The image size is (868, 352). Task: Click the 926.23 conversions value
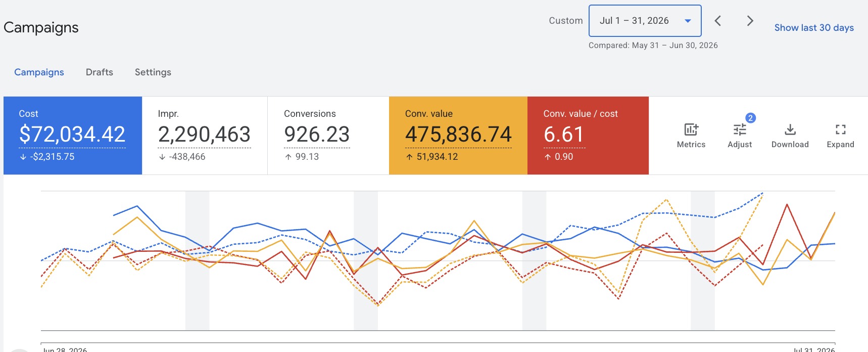(x=317, y=135)
